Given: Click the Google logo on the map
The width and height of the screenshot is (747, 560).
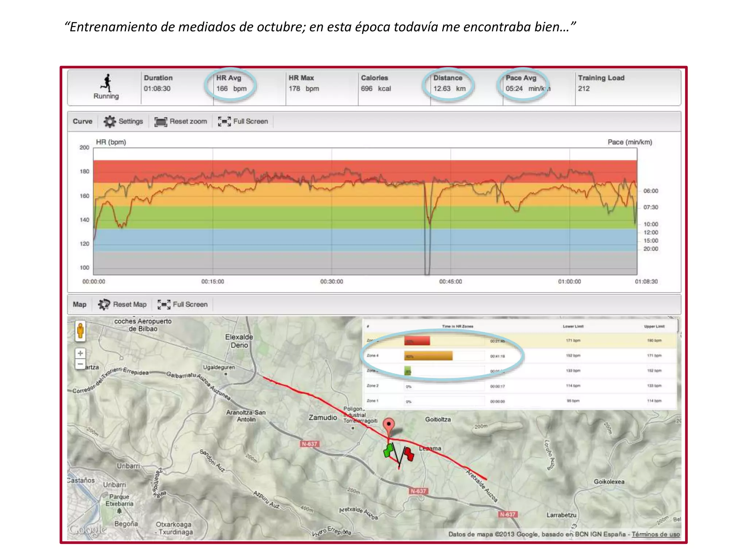Looking at the screenshot, I should point(88,529).
